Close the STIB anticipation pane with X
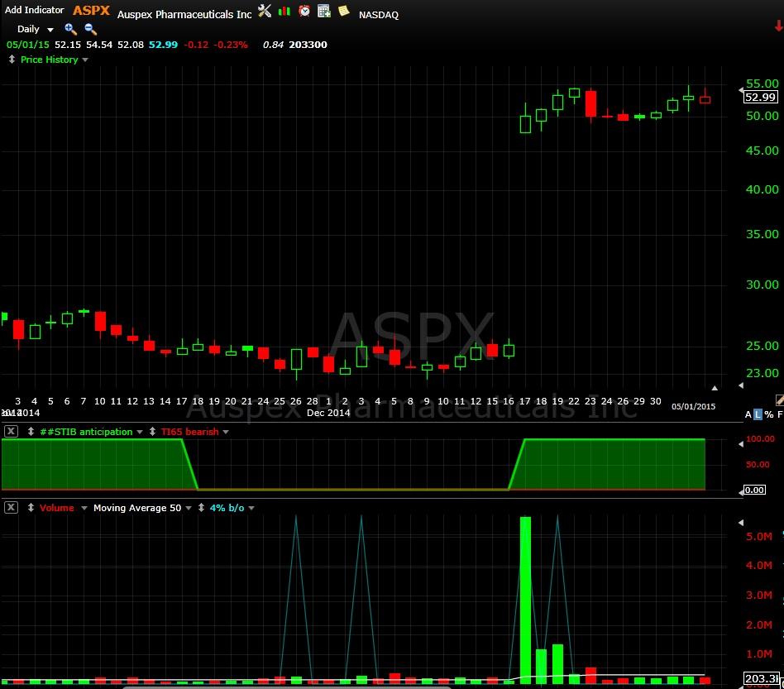Image resolution: width=784 pixels, height=689 pixels. pos(11,432)
